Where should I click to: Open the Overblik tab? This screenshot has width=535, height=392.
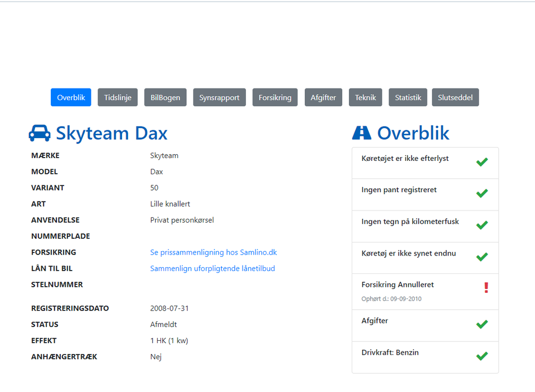71,97
